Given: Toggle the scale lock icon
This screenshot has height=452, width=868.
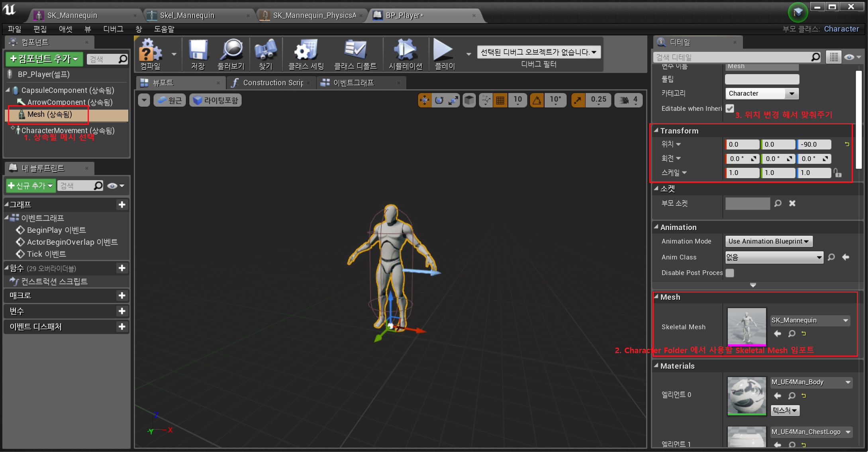Looking at the screenshot, I should click(838, 173).
